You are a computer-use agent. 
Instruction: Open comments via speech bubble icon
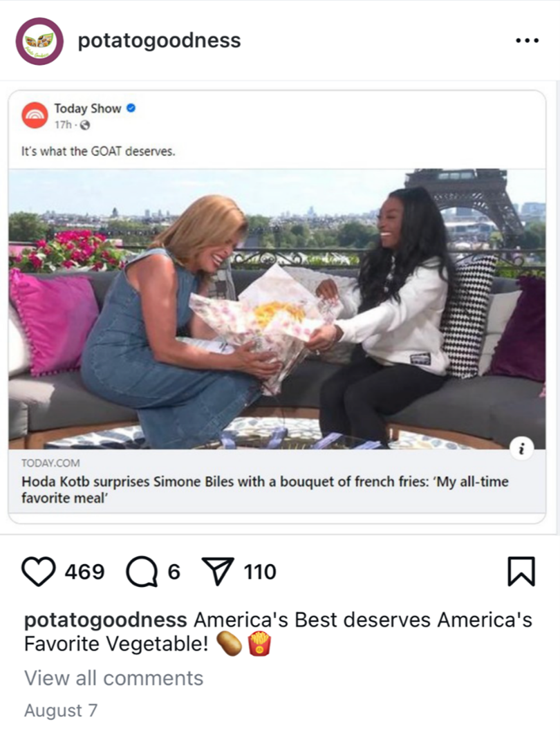click(142, 571)
